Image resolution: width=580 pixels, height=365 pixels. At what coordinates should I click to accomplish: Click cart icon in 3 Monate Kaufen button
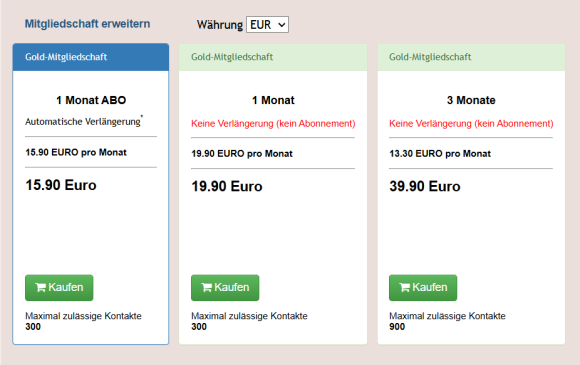[x=404, y=287]
